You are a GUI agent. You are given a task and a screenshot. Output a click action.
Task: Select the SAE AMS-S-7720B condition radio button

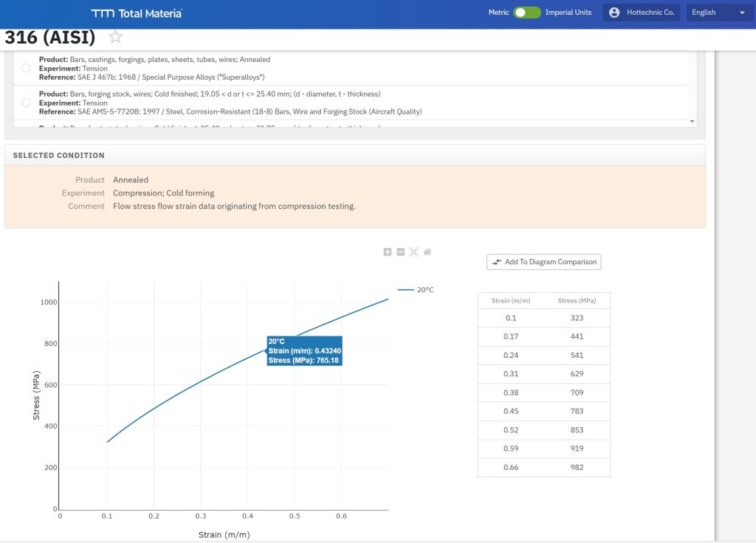pyautogui.click(x=27, y=103)
